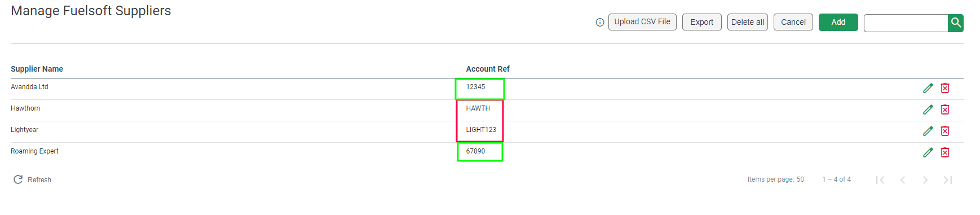Image resolution: width=980 pixels, height=215 pixels.
Task: Edit the Lightyear supplier row
Action: click(928, 131)
